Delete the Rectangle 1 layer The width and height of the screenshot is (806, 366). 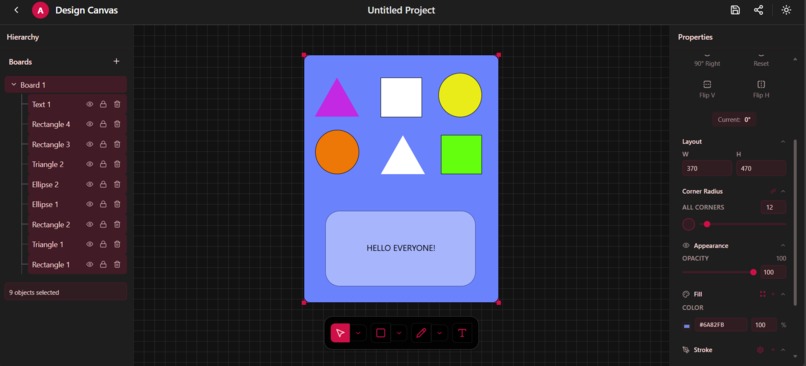[117, 265]
